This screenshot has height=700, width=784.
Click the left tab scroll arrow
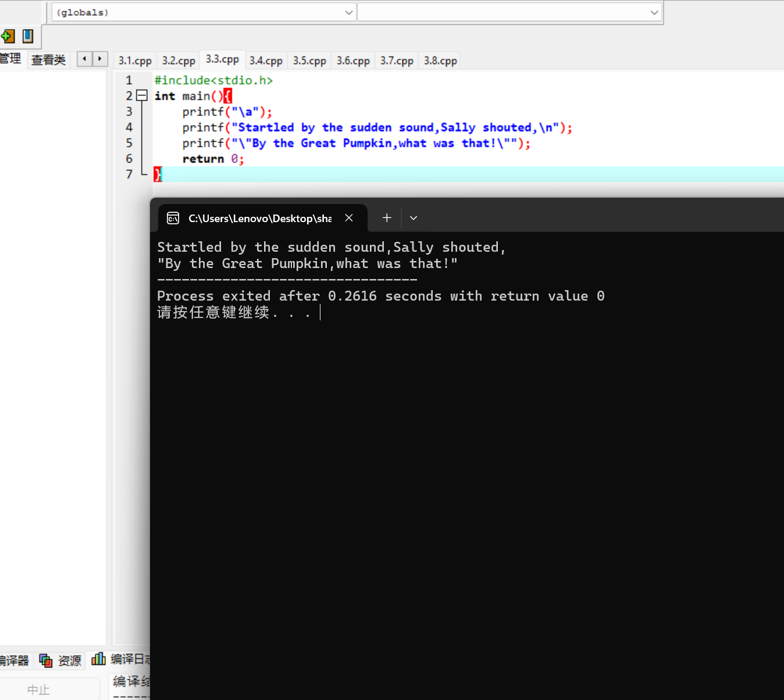point(85,59)
